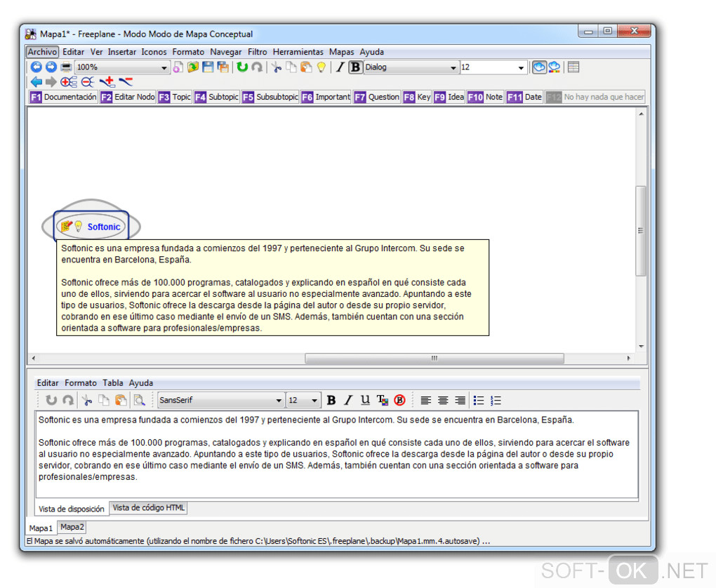
Task: Undo last action in main toolbar
Action: (x=242, y=67)
